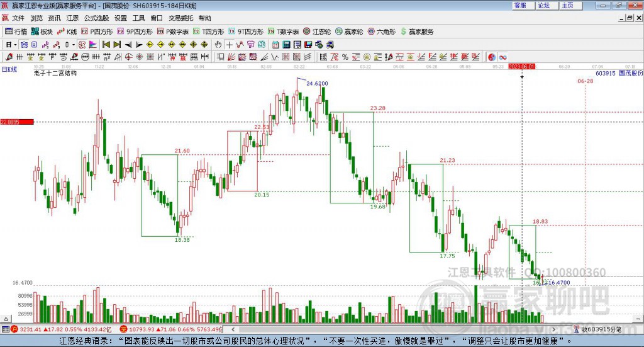Viewport: 644px width, 347px height.
Task: Click scroll-left arrow on horizontal scrollbar
Action: [233, 329]
